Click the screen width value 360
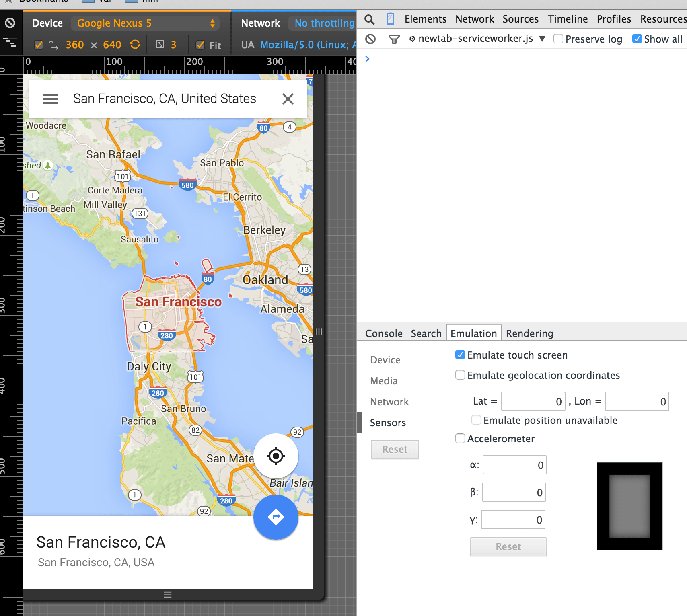687x616 pixels. (x=75, y=45)
